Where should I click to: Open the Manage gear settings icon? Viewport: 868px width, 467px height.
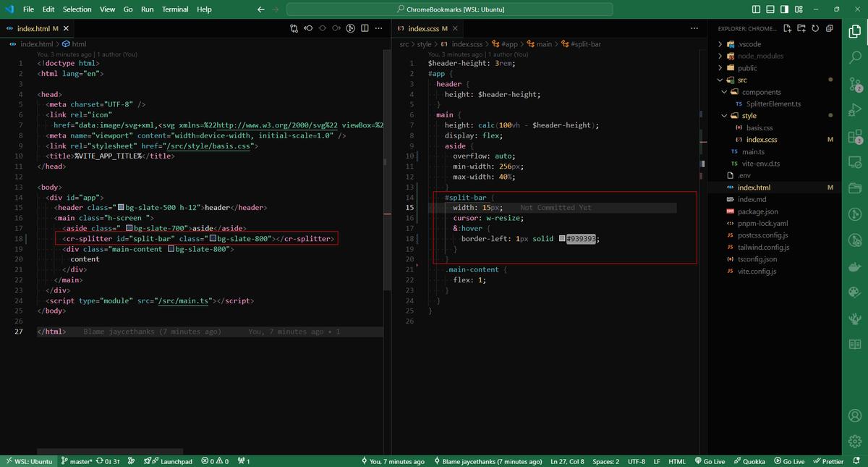(854, 441)
